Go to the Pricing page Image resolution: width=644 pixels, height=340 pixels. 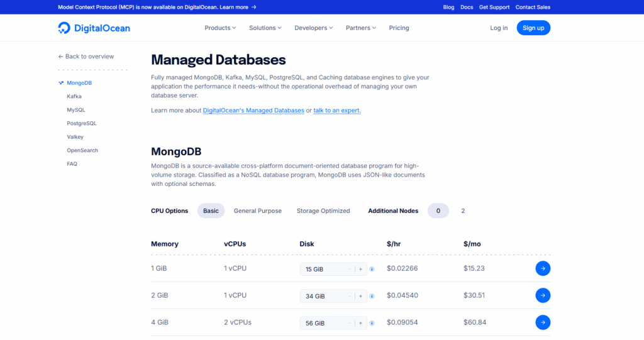point(399,28)
